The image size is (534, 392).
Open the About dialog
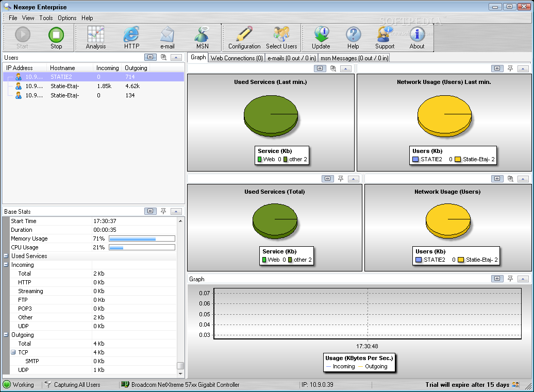(x=417, y=38)
